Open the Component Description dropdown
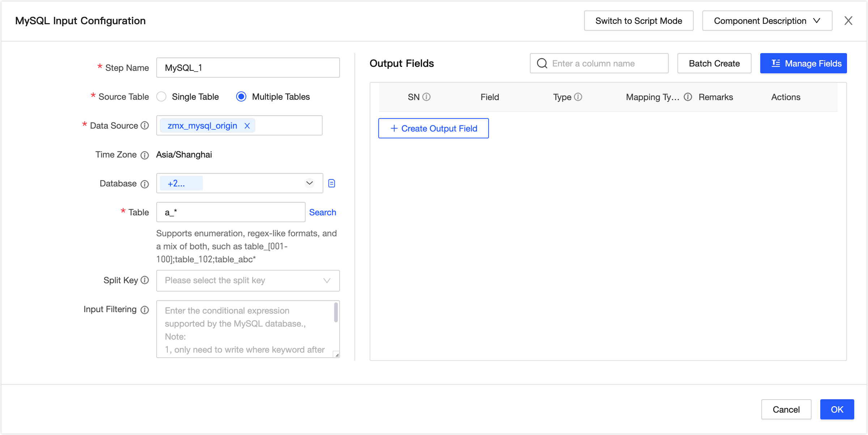Image resolution: width=868 pixels, height=435 pixels. 767,21
